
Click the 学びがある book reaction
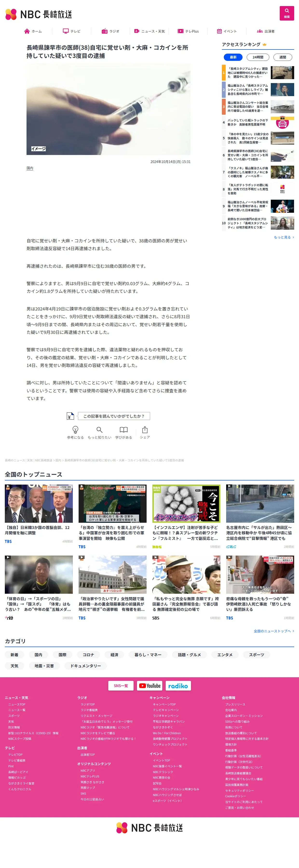click(x=123, y=432)
